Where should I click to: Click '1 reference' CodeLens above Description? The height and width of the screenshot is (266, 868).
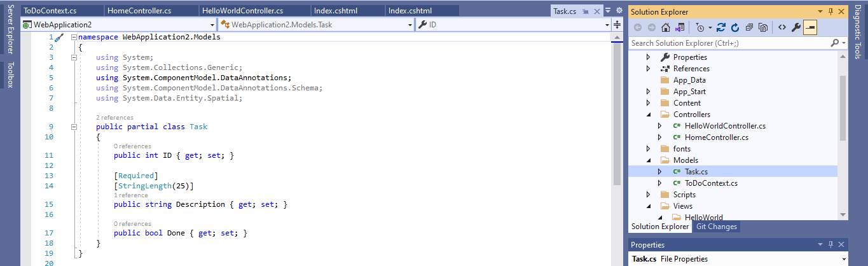coord(130,195)
